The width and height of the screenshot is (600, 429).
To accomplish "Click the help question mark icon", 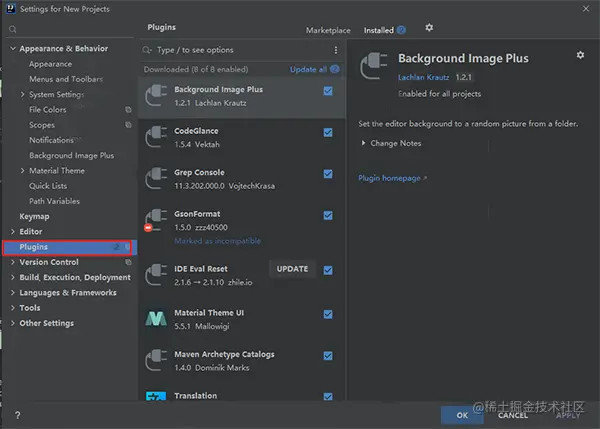I will point(18,415).
